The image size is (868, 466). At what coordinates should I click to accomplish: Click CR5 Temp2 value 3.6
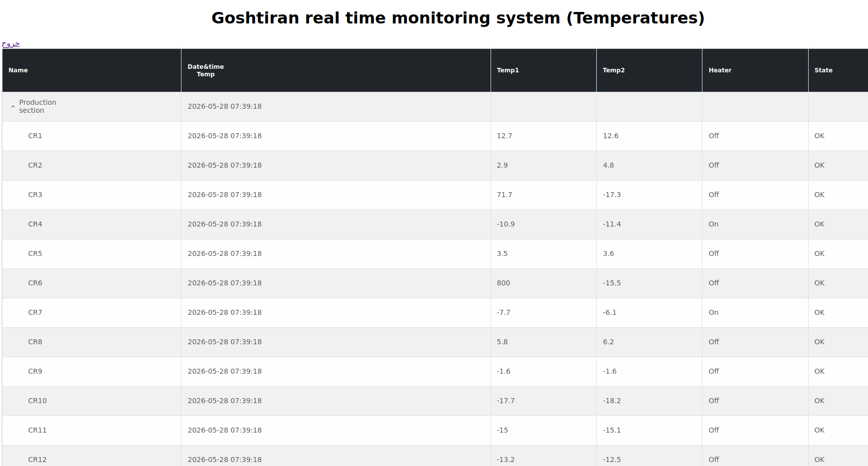[x=608, y=253]
